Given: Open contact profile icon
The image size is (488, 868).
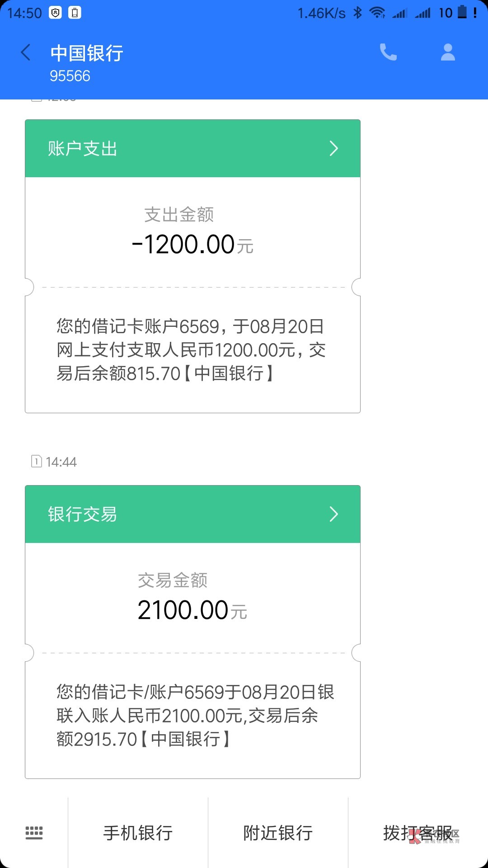Looking at the screenshot, I should [448, 52].
